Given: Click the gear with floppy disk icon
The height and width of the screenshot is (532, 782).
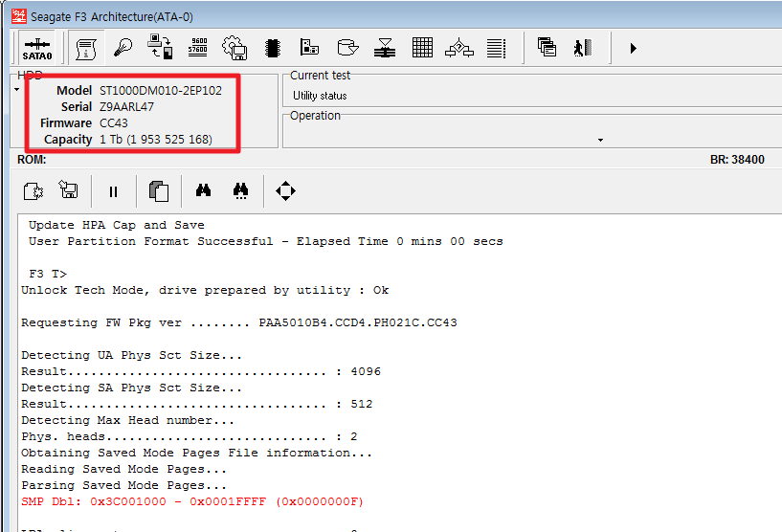Looking at the screenshot, I should tap(235, 48).
